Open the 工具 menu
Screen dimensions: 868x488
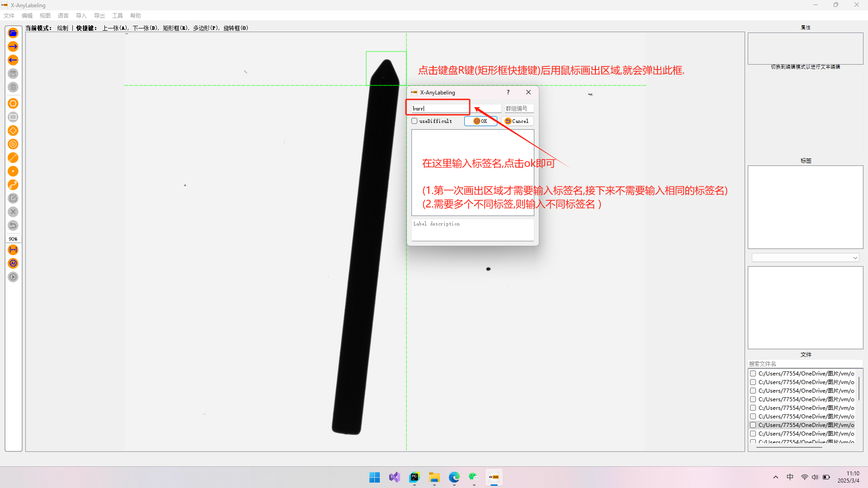coord(117,16)
